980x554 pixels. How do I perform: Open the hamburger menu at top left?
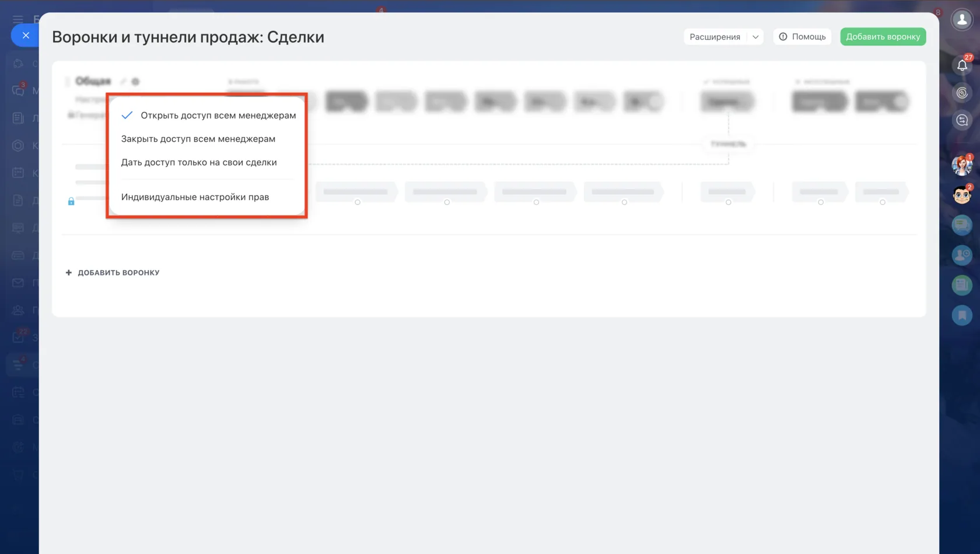coord(18,19)
